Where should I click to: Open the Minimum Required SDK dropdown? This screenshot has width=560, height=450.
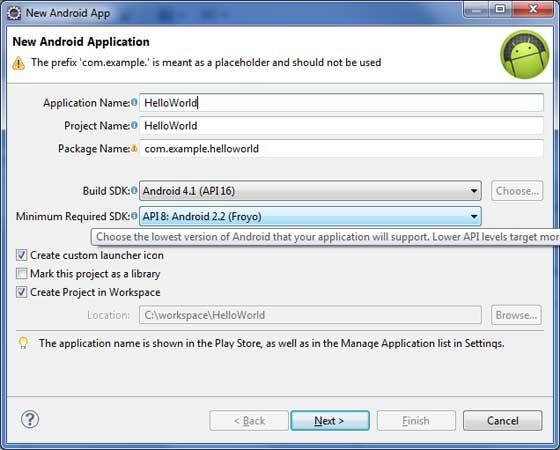[310, 216]
